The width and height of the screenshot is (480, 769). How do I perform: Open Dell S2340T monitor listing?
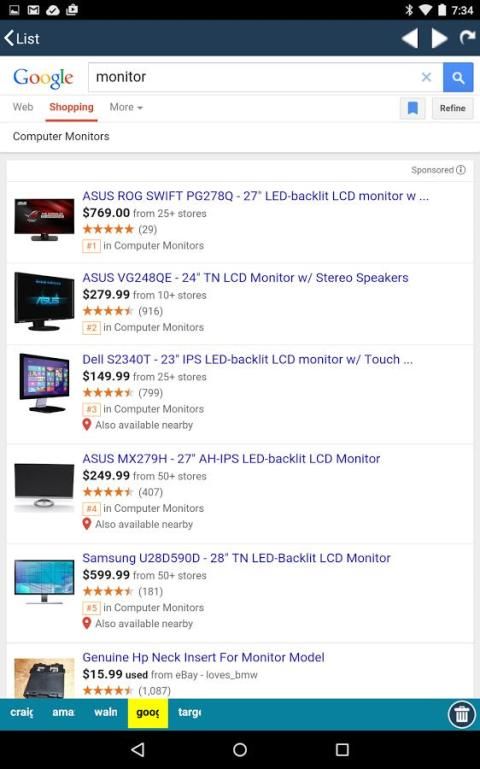248,359
